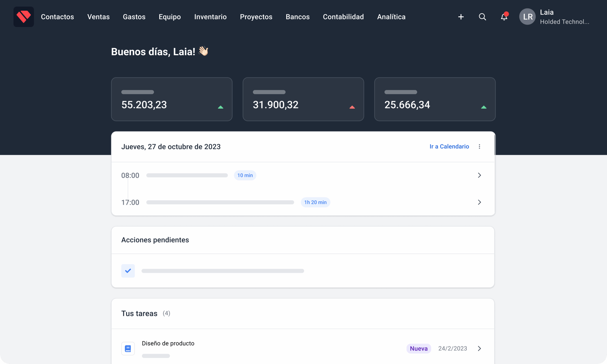Click the plus add-new icon
Viewport: 607px width, 364px height.
[x=461, y=17]
